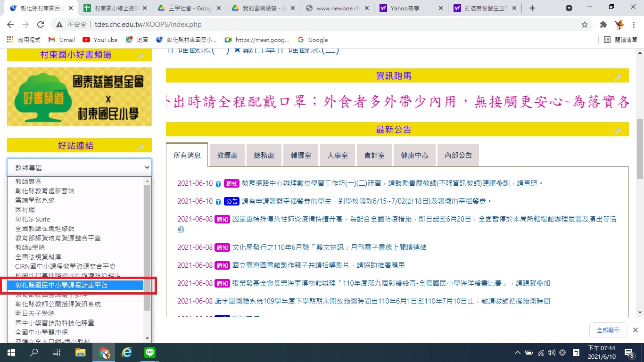644x362 pixels.
Task: Close the downloads bar with the X
Action: [x=635, y=330]
